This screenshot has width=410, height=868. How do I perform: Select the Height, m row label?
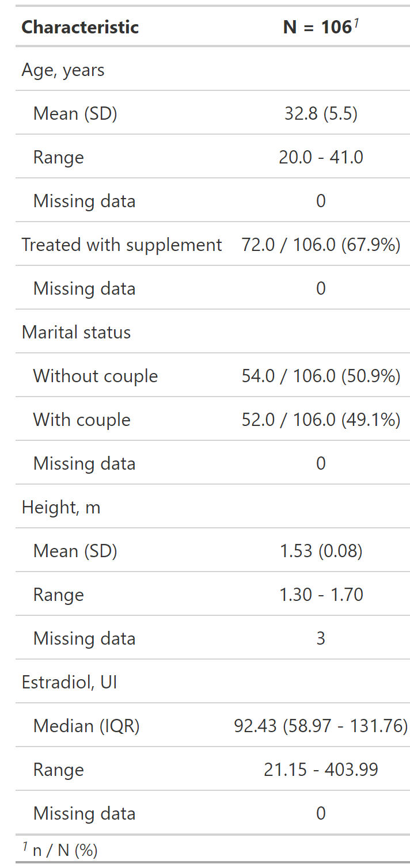coord(61,508)
